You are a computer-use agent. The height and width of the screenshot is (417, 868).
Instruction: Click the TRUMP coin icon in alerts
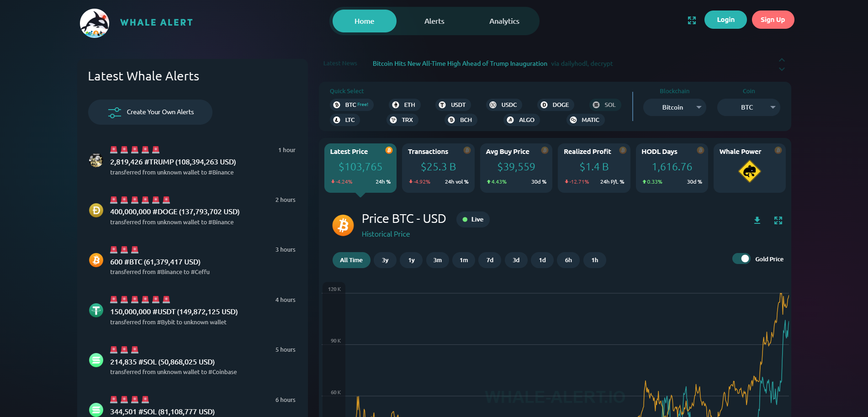click(96, 160)
